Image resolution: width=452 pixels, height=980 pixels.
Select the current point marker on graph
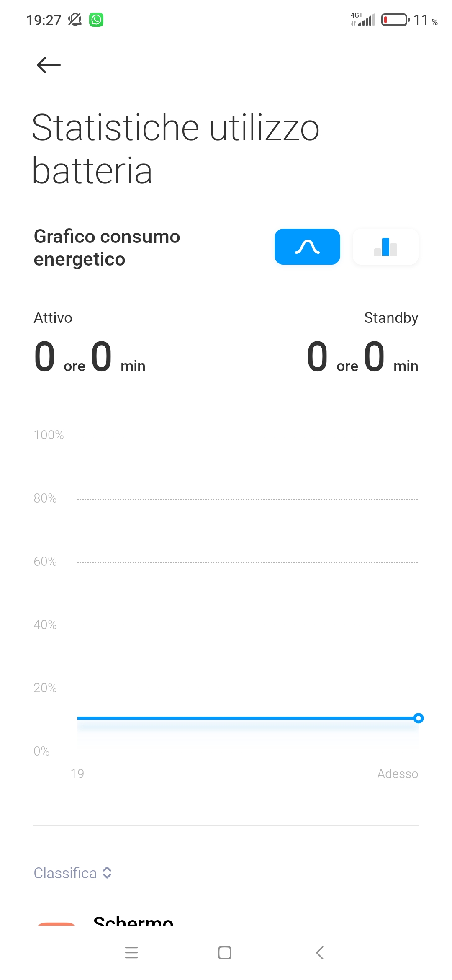coord(418,718)
